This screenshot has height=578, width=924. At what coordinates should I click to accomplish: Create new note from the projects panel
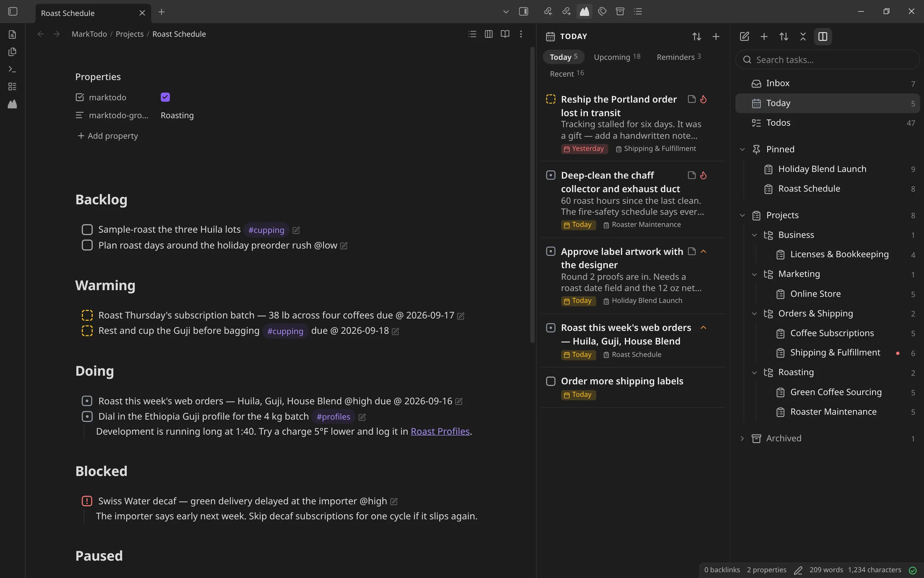pyautogui.click(x=744, y=37)
